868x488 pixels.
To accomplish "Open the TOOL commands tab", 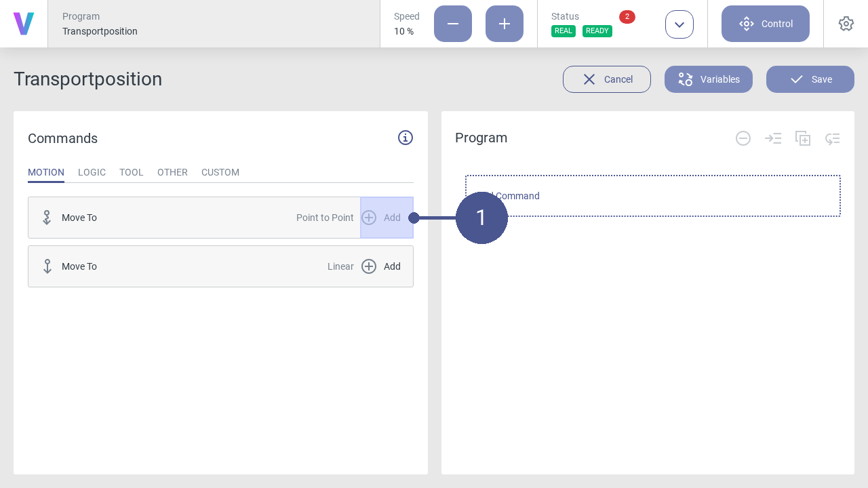I will click(x=132, y=172).
